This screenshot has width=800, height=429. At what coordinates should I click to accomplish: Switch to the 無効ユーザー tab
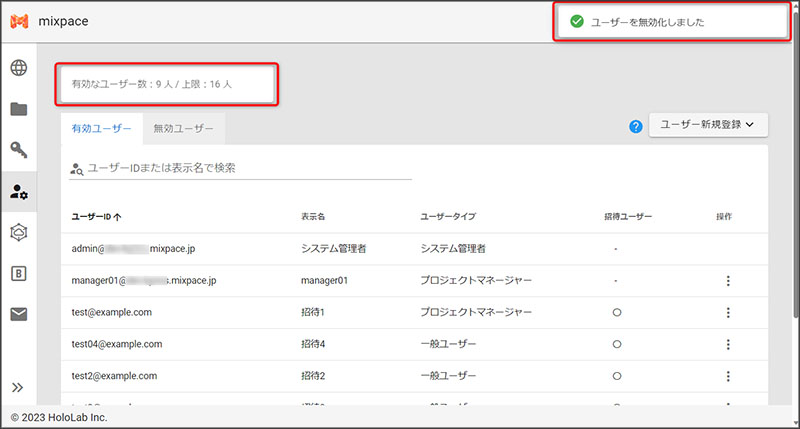coord(183,128)
